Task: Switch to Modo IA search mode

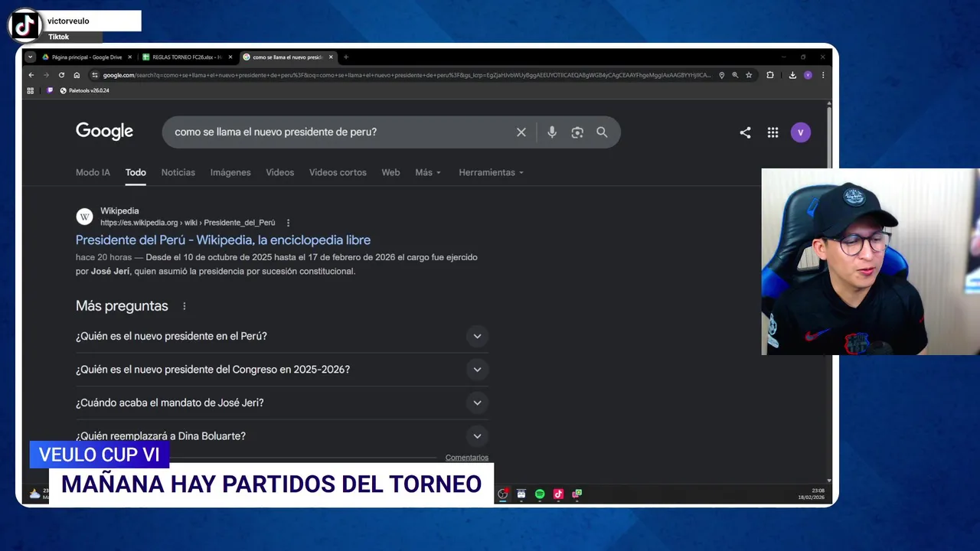Action: pos(93,172)
